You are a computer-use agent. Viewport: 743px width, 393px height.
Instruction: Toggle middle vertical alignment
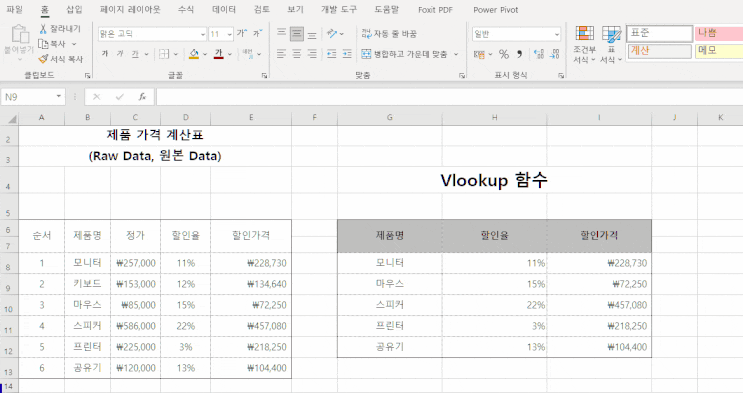click(297, 33)
